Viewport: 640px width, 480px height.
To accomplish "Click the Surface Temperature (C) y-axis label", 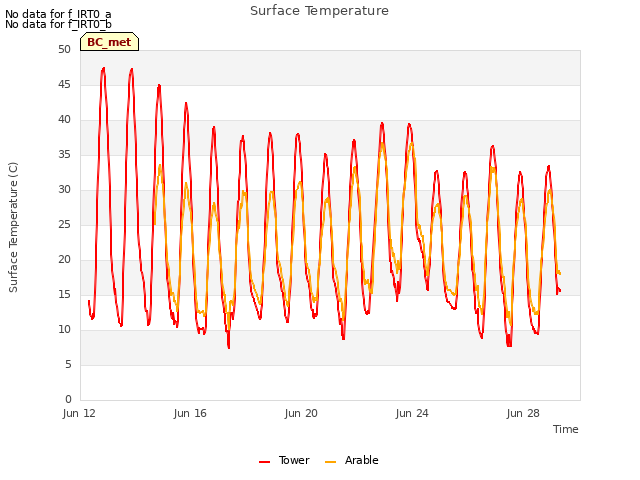I will 13,227.
